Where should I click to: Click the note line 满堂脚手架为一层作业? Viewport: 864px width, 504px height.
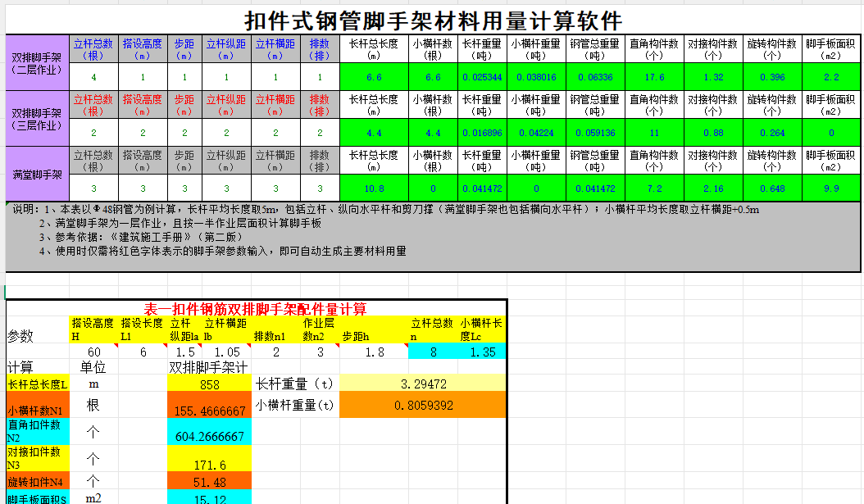(x=180, y=223)
